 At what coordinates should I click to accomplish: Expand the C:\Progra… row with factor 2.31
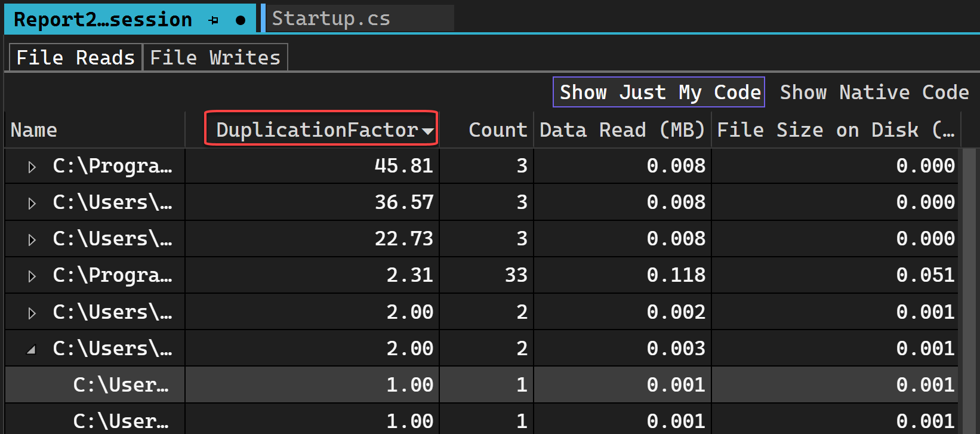click(32, 276)
